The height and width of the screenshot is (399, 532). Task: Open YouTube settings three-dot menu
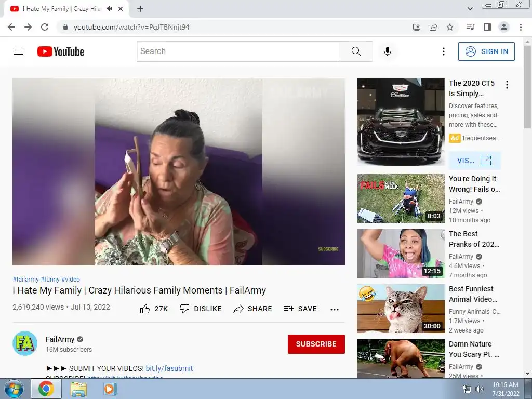click(444, 51)
